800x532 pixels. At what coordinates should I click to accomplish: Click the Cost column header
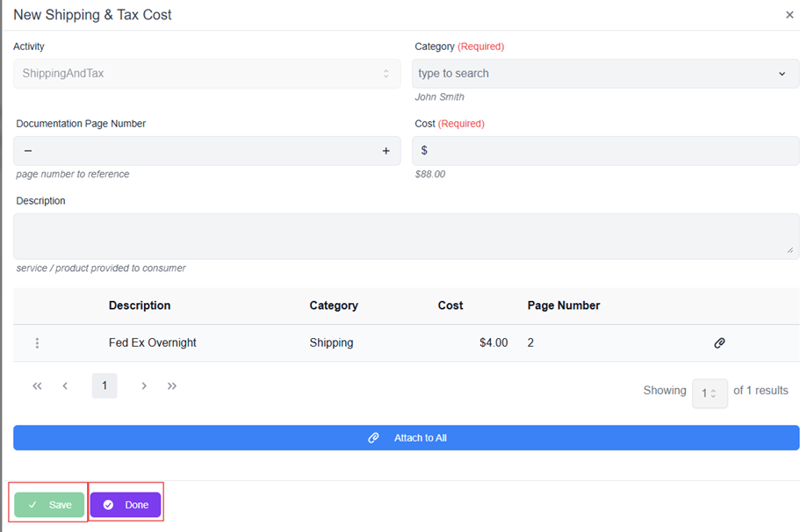[450, 306]
